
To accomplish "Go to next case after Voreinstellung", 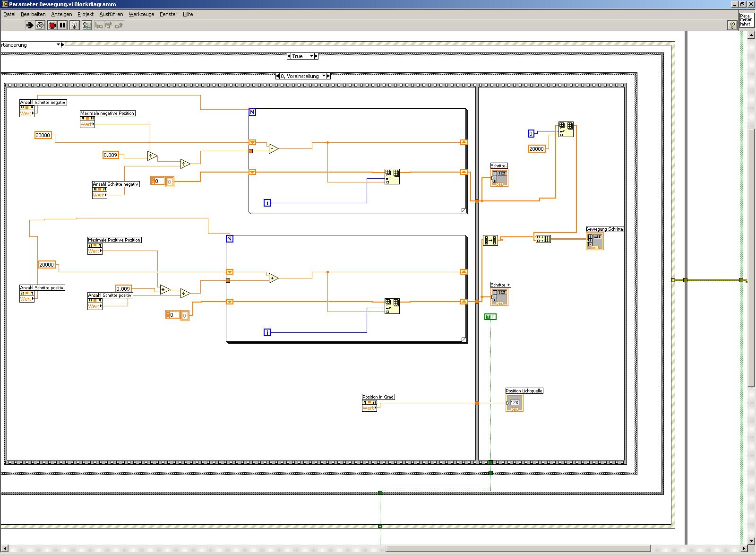I will (328, 76).
